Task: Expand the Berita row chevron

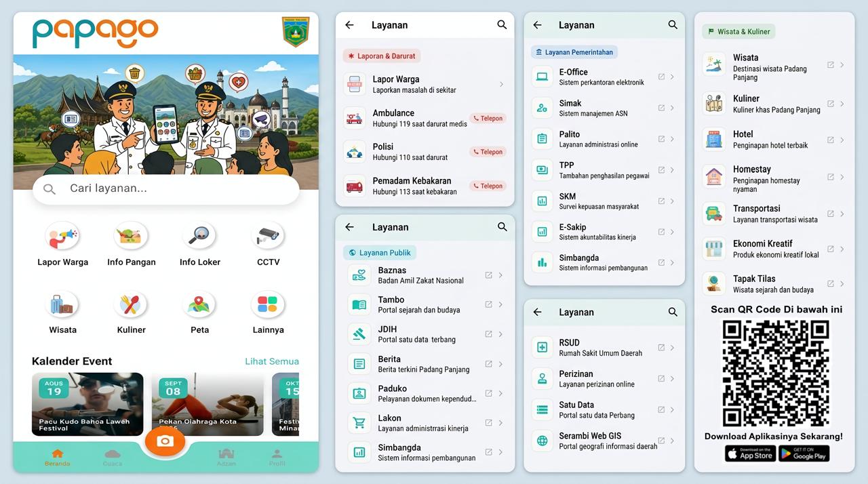Action: tap(500, 364)
